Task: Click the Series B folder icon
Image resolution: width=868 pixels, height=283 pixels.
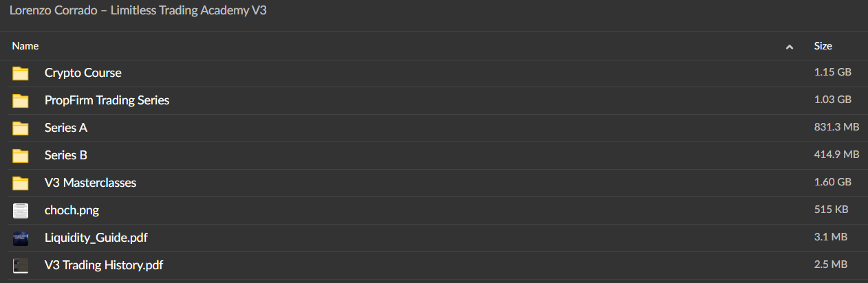Action: [21, 156]
